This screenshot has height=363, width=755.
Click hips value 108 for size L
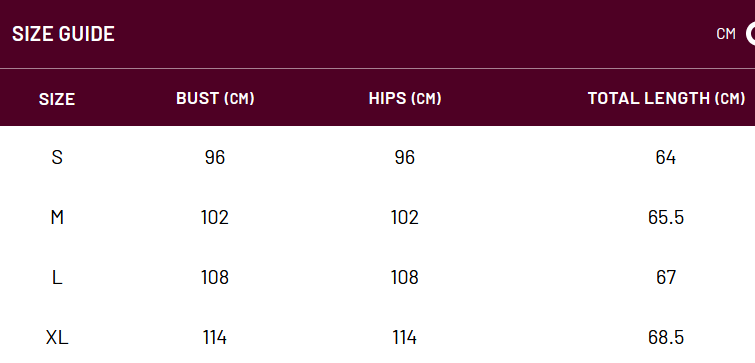(404, 277)
